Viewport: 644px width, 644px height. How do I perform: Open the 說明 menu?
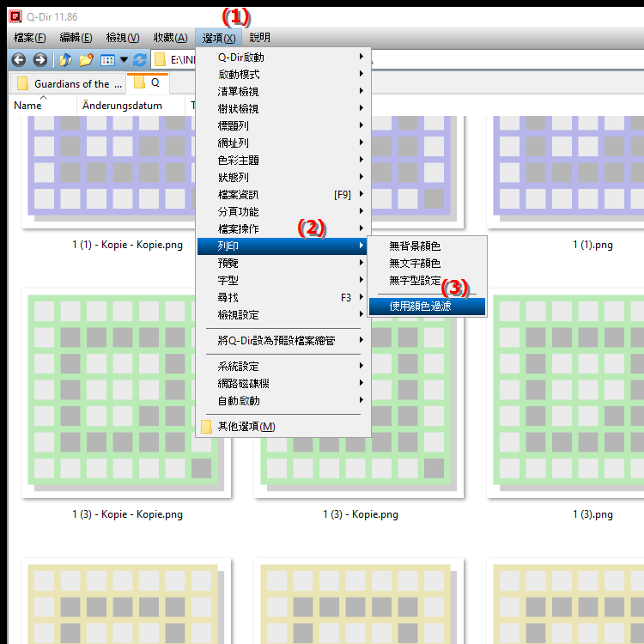click(259, 38)
